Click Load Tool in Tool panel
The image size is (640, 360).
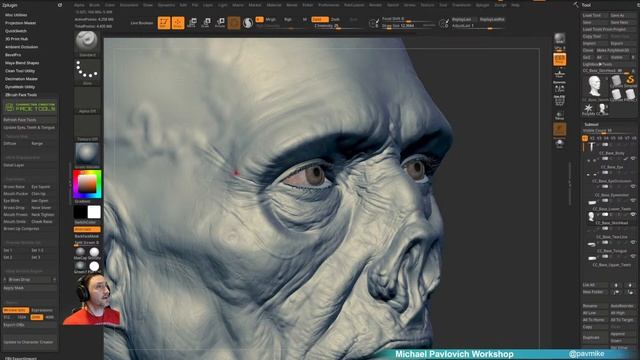tap(594, 16)
